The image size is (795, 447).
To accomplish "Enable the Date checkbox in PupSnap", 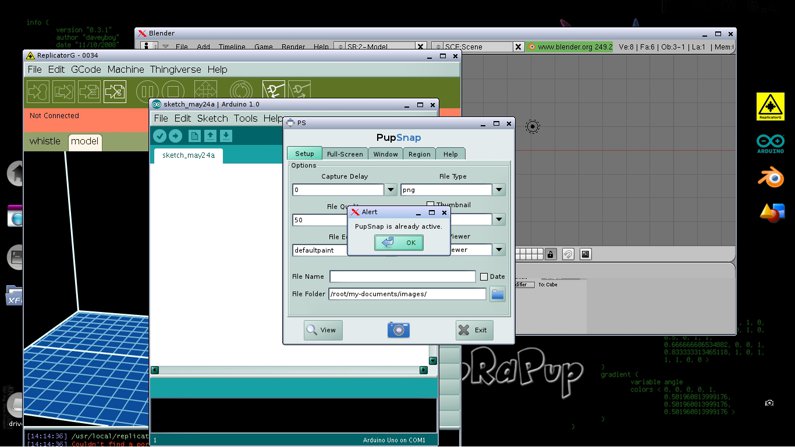I will [484, 277].
